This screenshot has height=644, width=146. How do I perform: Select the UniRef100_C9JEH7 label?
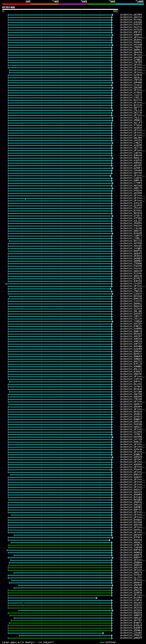click(131, 284)
